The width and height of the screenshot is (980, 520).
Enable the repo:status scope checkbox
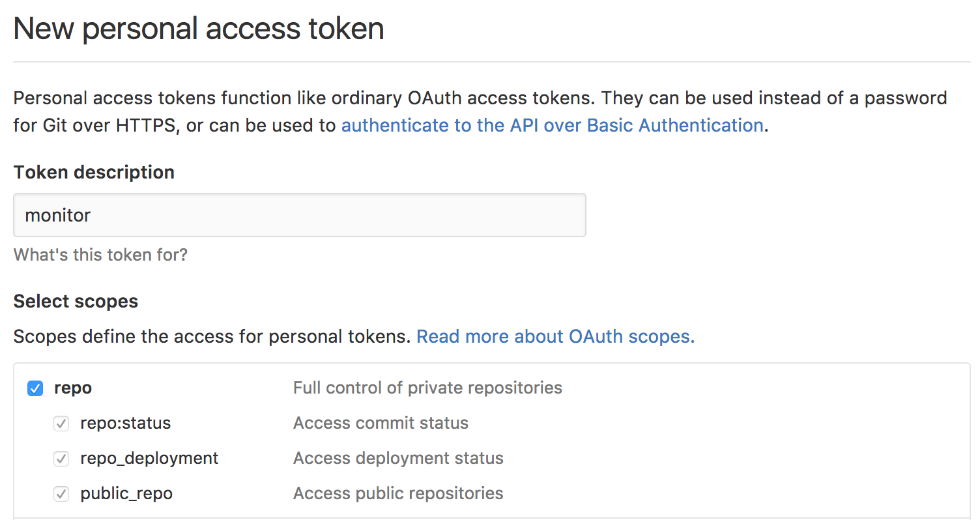coord(61,423)
